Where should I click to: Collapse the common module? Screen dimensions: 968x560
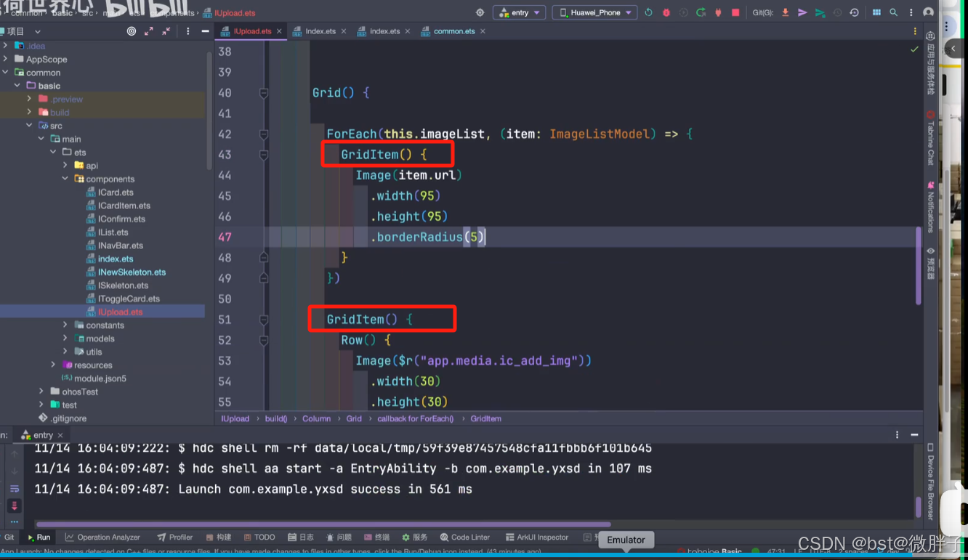point(6,72)
